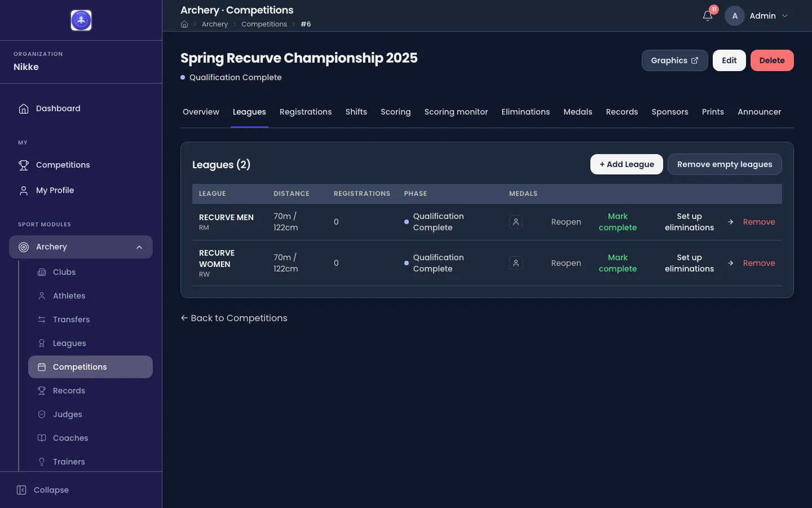Screen dimensions: 812x508
Task: Remove the Recurve Women league
Action: [759, 263]
